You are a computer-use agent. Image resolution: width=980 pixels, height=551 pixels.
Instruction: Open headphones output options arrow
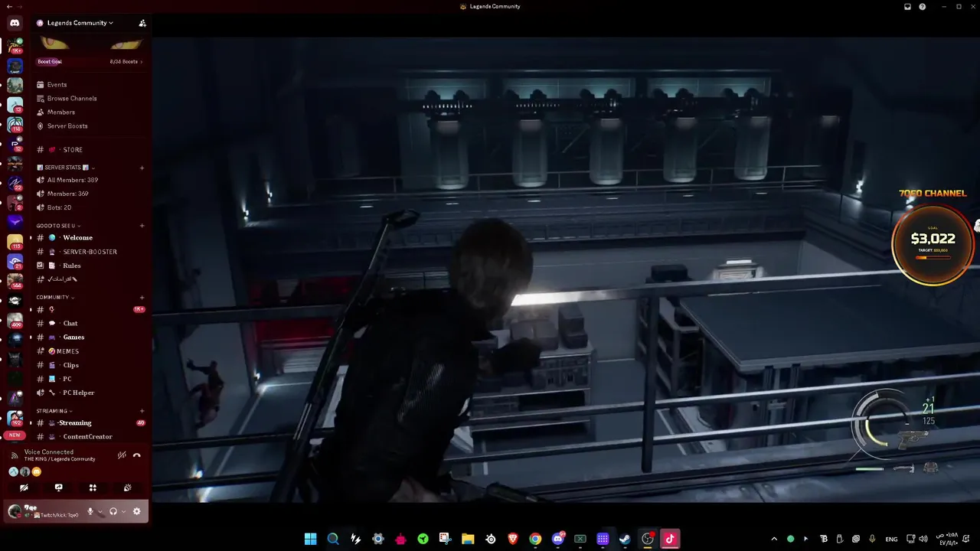tap(122, 511)
